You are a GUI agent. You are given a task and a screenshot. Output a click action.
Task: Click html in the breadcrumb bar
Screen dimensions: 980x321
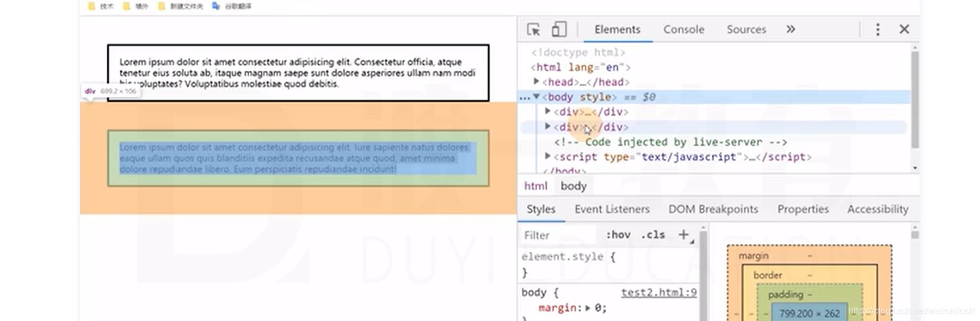536,186
